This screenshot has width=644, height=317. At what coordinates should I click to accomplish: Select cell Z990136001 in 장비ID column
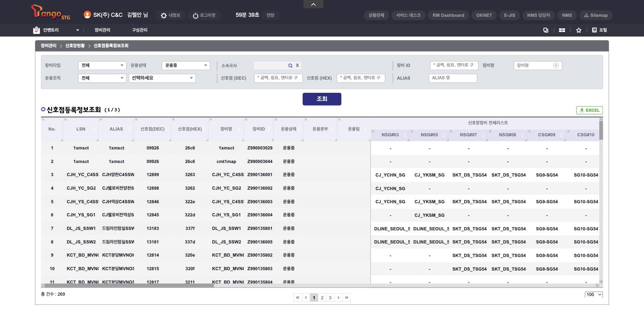click(260, 175)
